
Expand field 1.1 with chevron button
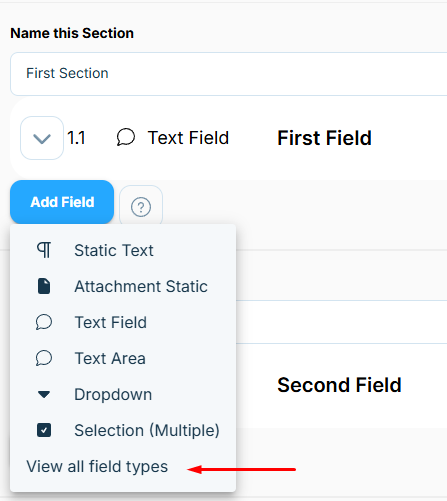tap(42, 138)
